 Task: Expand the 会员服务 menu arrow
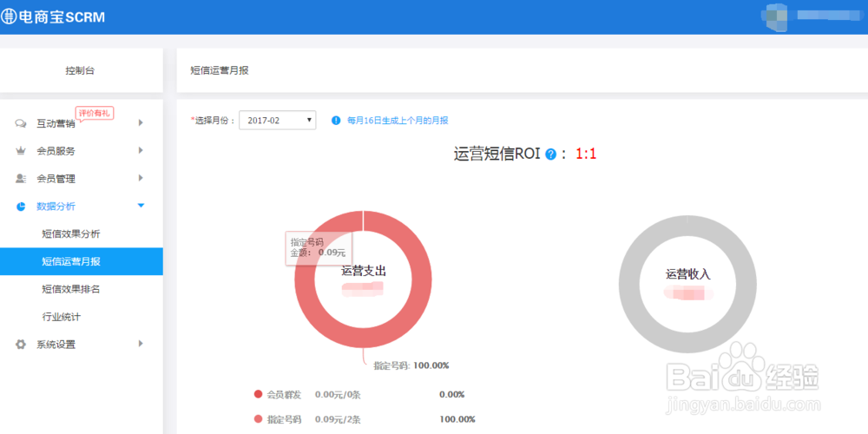(141, 150)
